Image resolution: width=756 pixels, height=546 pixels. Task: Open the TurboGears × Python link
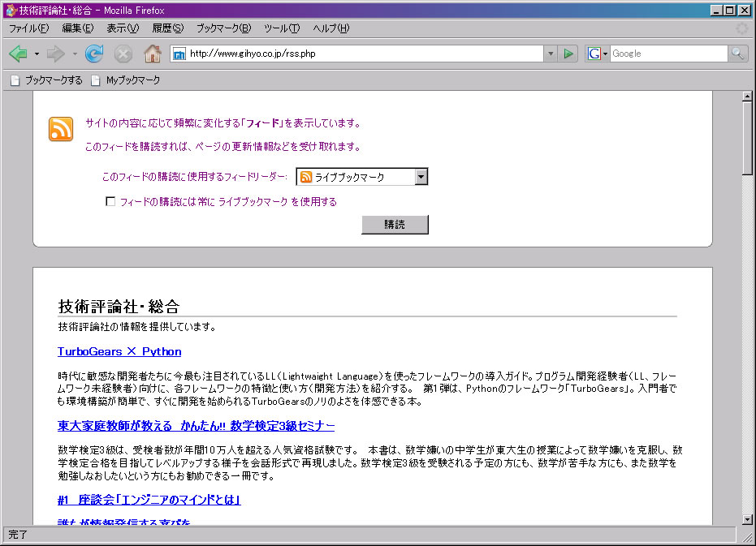tap(119, 351)
